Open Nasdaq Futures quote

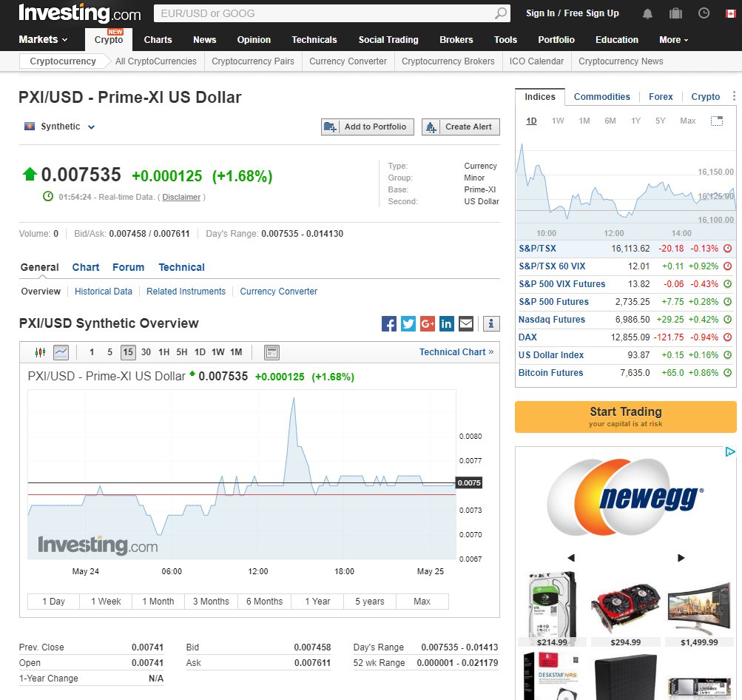pyautogui.click(x=552, y=320)
